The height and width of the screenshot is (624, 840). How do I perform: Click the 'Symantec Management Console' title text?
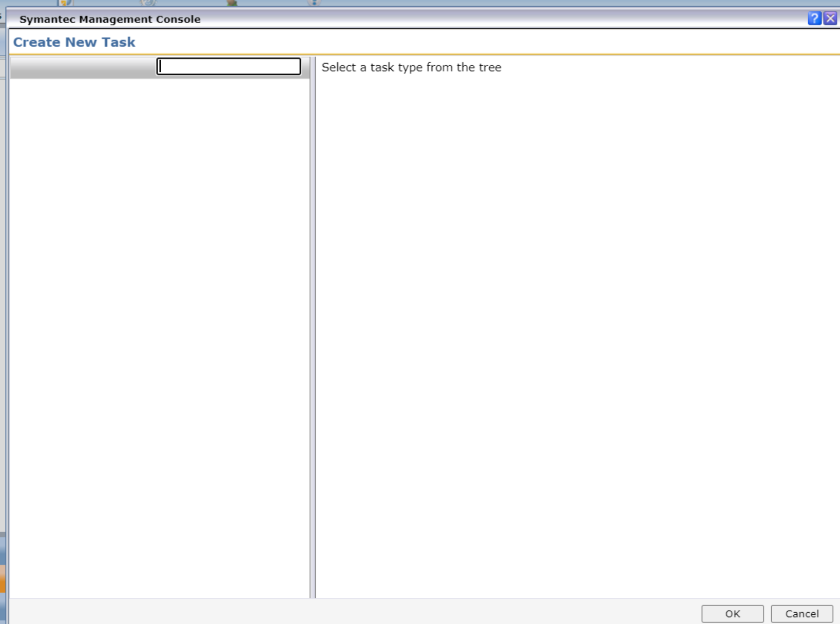tap(110, 19)
